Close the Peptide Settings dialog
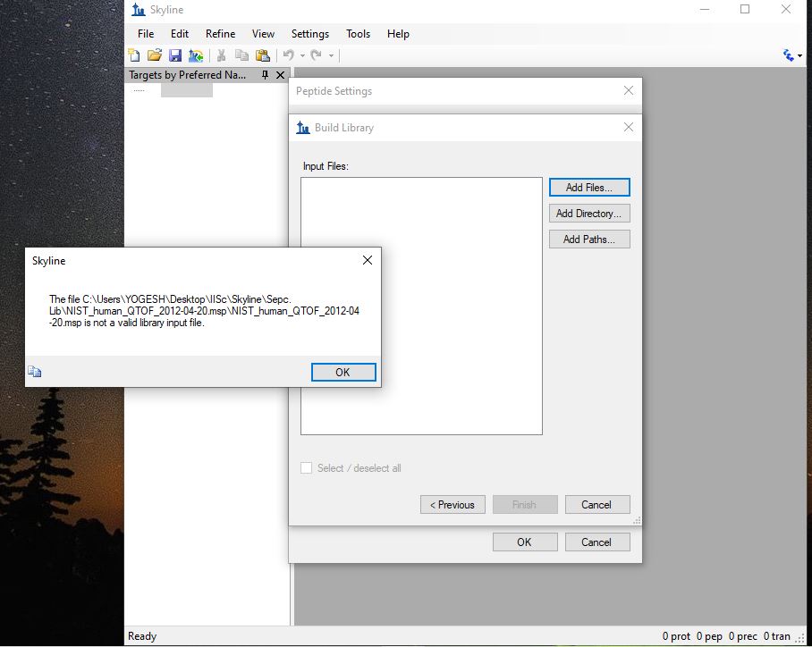Image resolution: width=812 pixels, height=647 pixels. pos(629,90)
